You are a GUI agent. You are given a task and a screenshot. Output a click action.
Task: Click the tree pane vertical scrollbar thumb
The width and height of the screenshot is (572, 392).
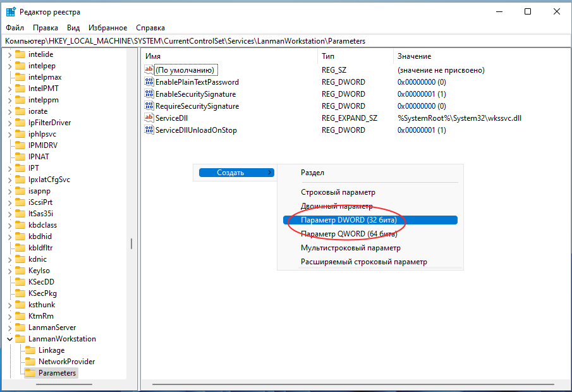[x=131, y=243]
